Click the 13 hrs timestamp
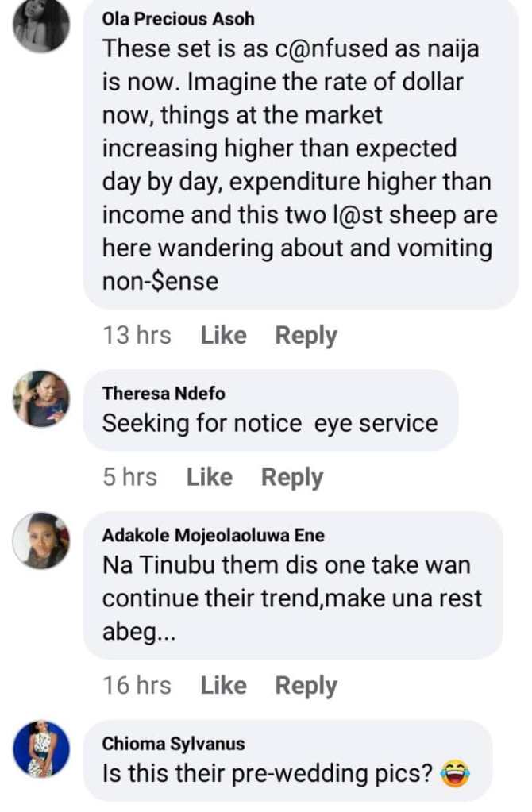 tap(137, 336)
